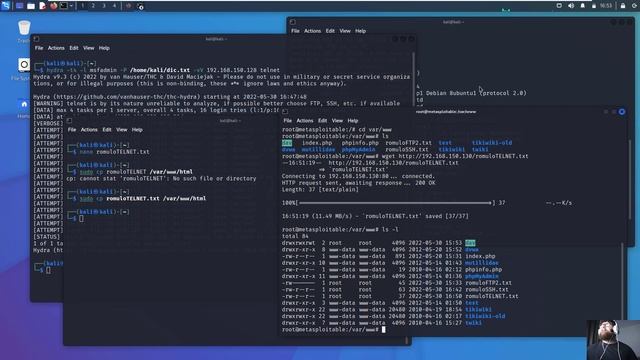Open Help menu in the top-right background terminal
Viewport: 640px width, 360px height.
[360, 31]
